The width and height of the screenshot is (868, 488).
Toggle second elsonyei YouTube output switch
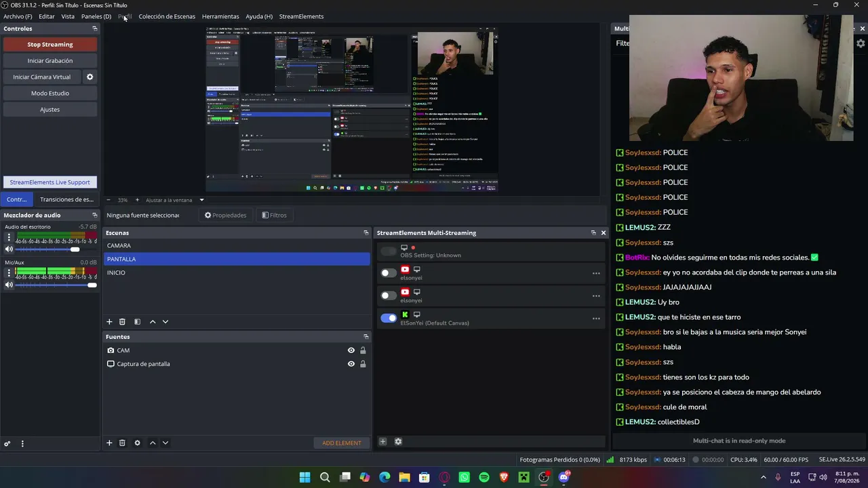[x=389, y=296]
